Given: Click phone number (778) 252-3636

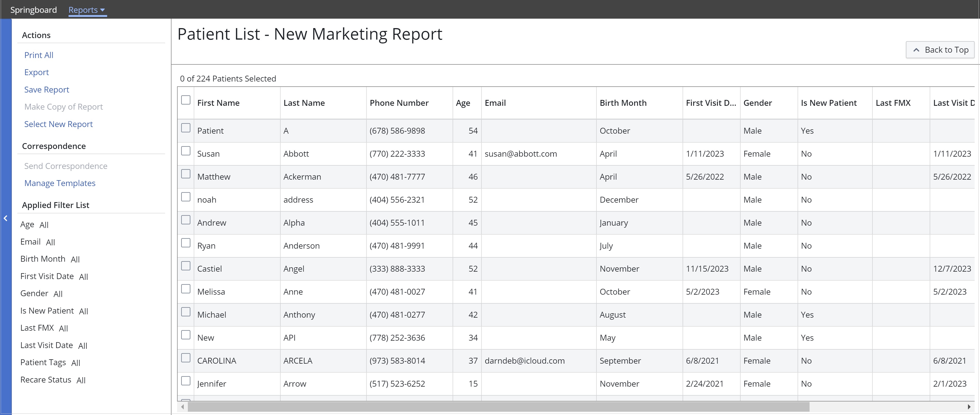Looking at the screenshot, I should (x=397, y=338).
